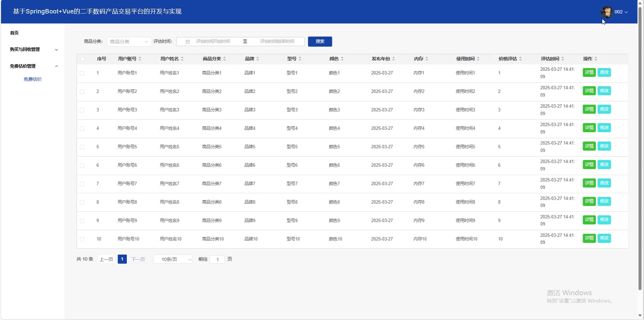Open the 10条/页 page size dropdown
This screenshot has width=644, height=320.
[172, 259]
